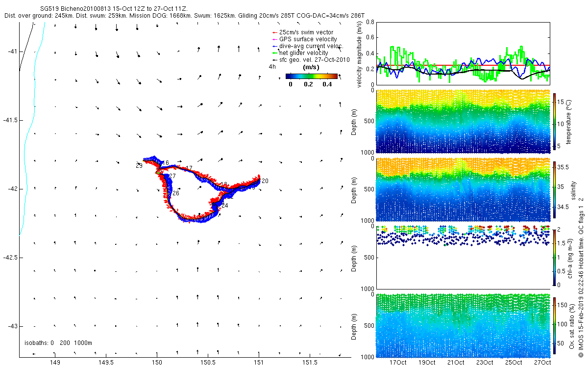Click day marker '26' on glider track

point(176,193)
